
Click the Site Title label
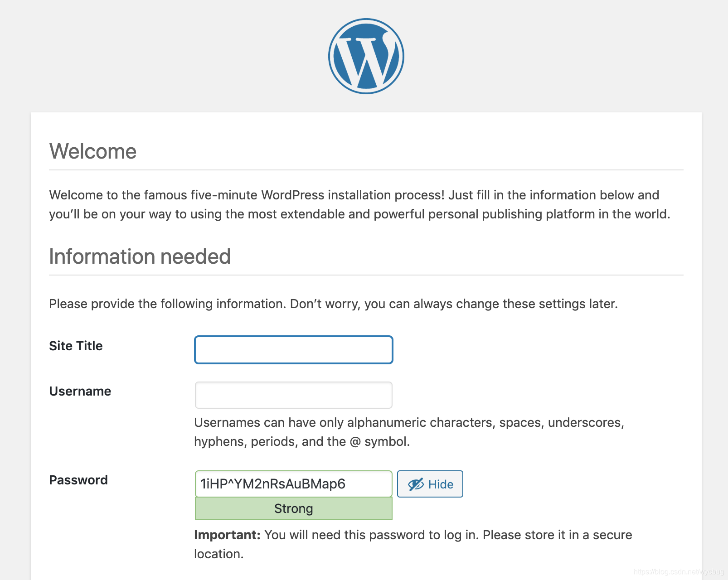[x=76, y=346]
